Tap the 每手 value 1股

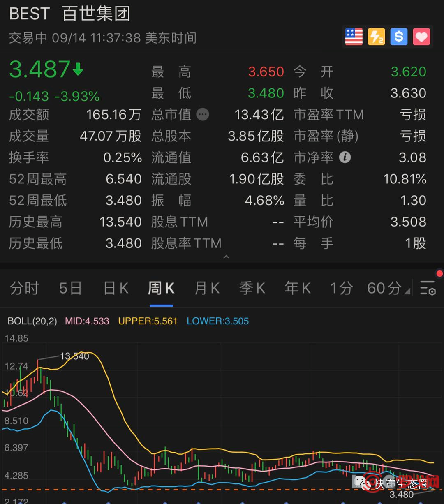416,243
